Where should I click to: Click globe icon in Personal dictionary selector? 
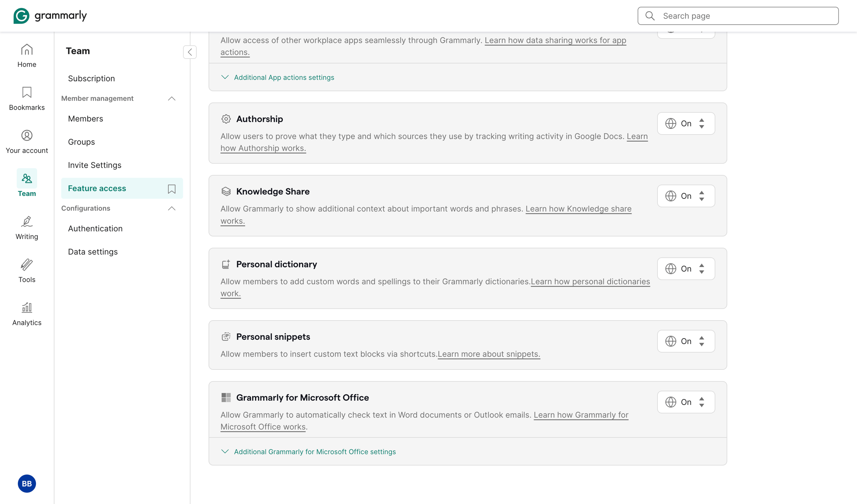[671, 269]
